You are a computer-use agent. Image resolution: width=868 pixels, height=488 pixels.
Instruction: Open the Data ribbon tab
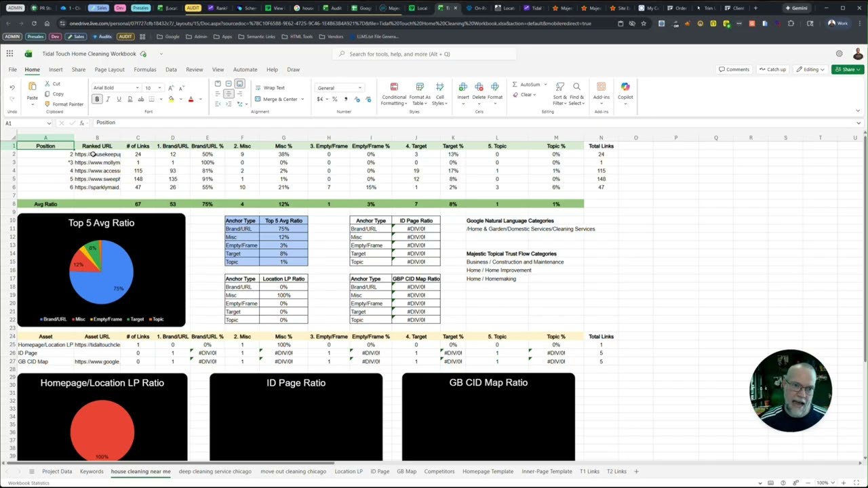(171, 69)
